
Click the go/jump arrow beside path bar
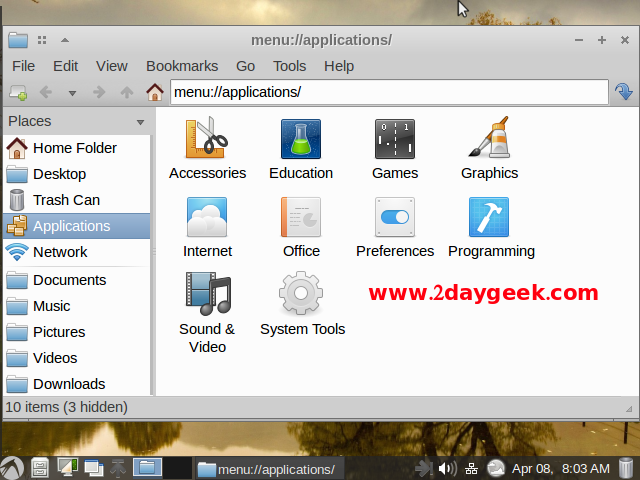pos(623,92)
